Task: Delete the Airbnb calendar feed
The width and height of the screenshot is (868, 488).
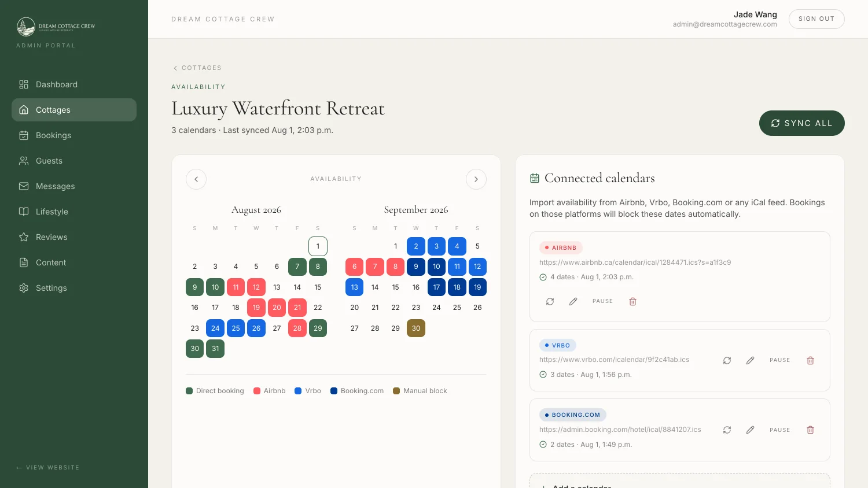Action: pyautogui.click(x=632, y=301)
